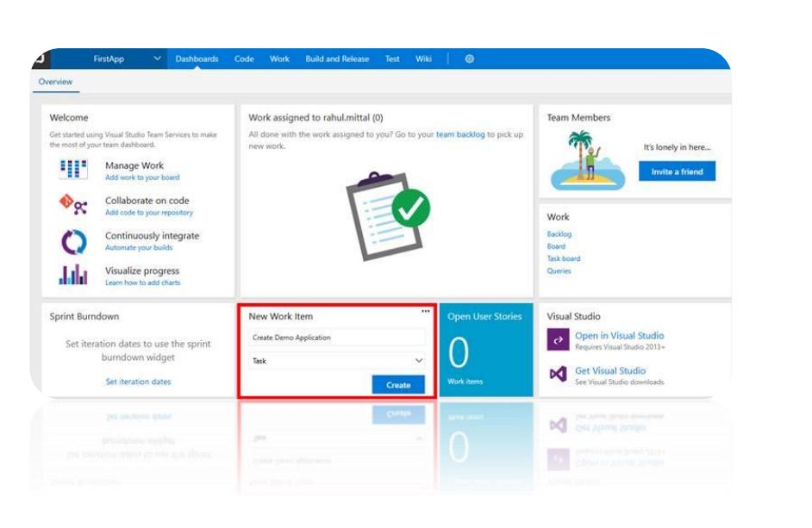The image size is (812, 528).
Task: Click Work assigned to rahul.mittal title
Action: [315, 117]
